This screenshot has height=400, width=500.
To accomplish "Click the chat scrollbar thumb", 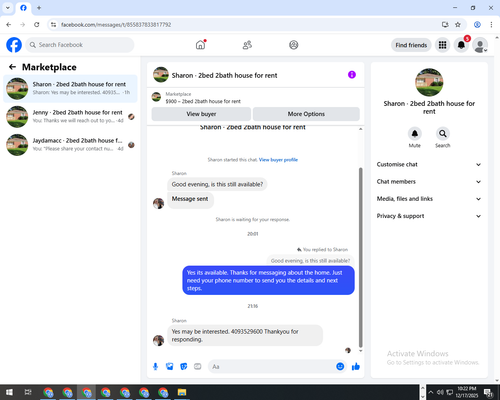I will point(360,257).
